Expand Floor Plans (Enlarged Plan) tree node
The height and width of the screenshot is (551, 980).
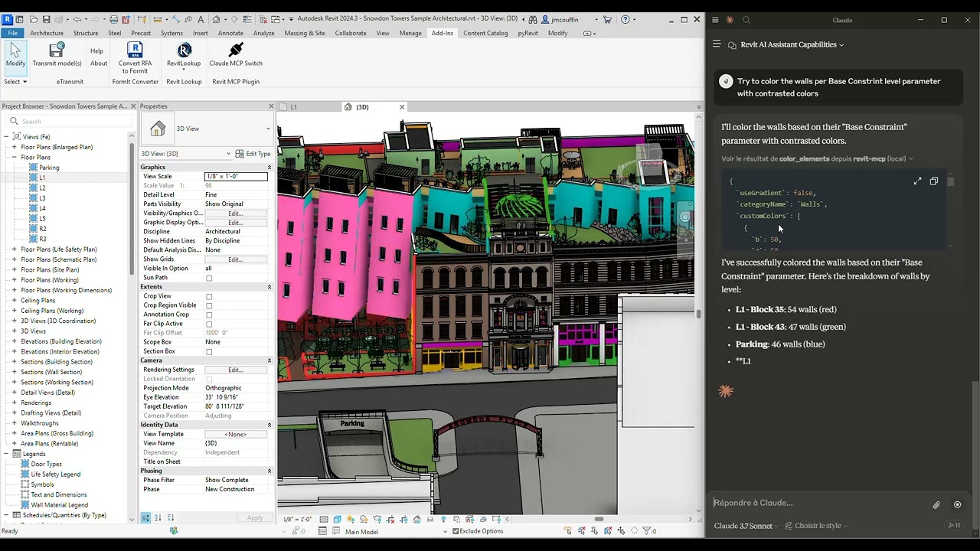[x=14, y=147]
